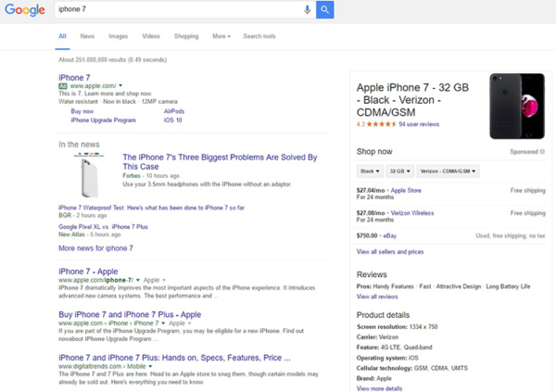556x392 pixels.
Task: Open the eBay seller link
Action: point(390,236)
